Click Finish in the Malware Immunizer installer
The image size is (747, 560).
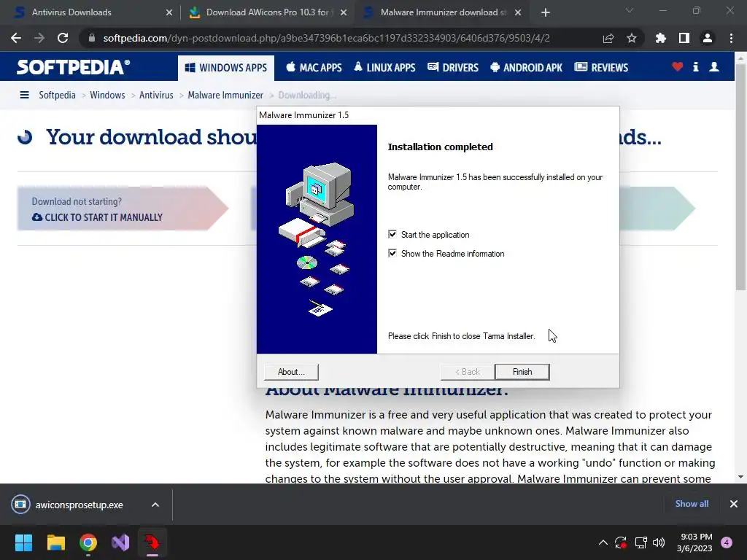click(x=522, y=372)
